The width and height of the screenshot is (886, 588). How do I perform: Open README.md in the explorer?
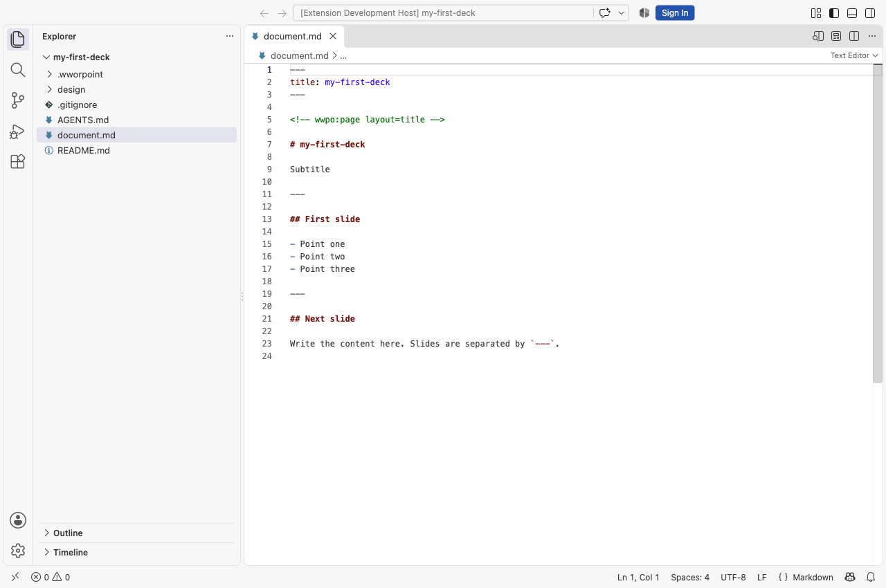[136, 150]
